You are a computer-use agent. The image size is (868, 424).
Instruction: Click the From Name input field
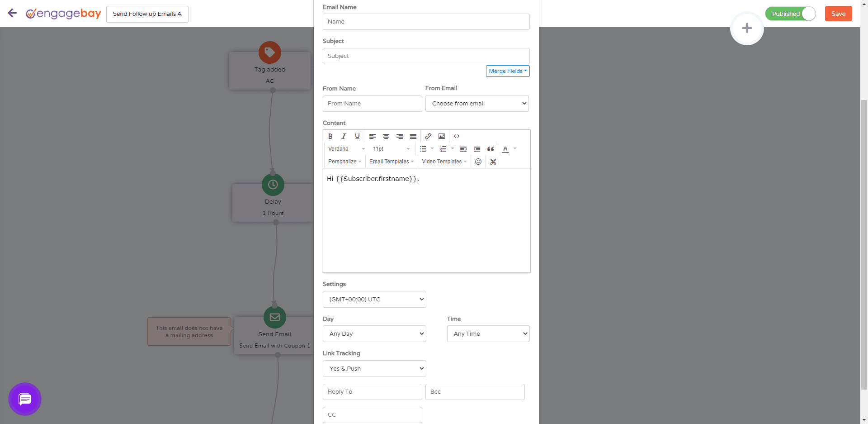pyautogui.click(x=373, y=104)
